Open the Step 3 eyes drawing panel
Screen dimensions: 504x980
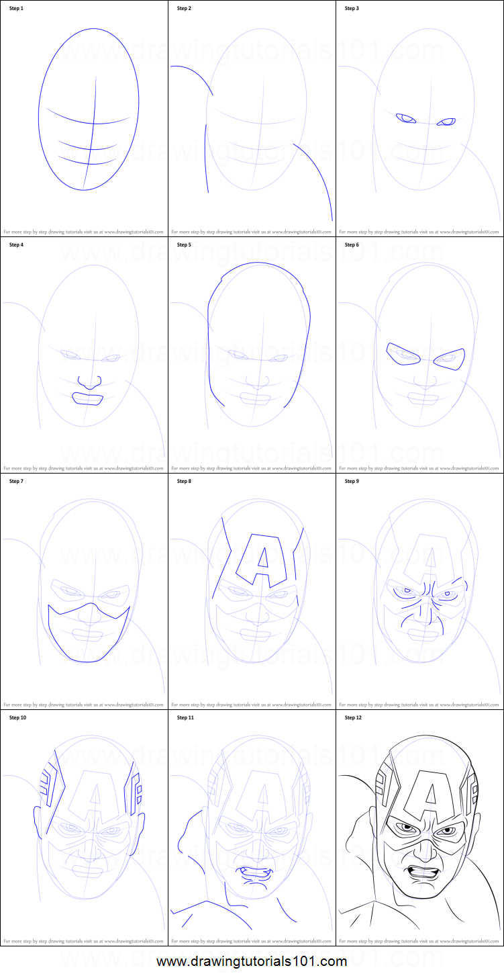pyautogui.click(x=419, y=118)
